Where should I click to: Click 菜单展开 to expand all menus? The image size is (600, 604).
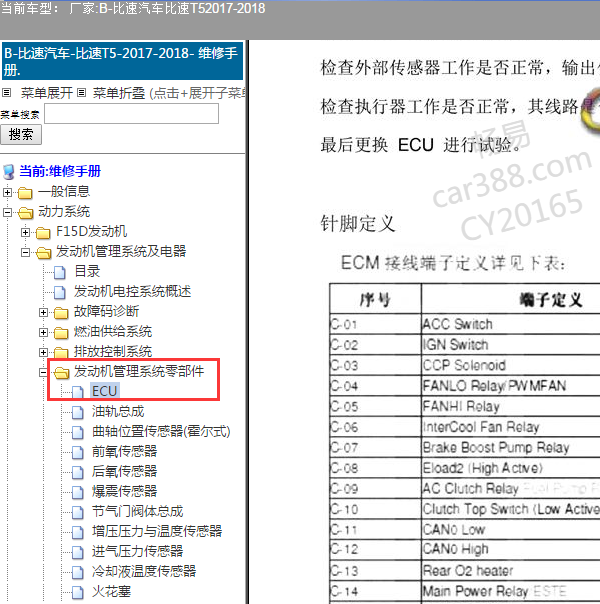tap(47, 93)
